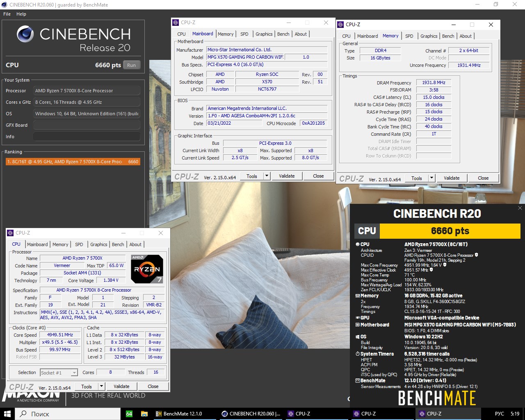Select the SPD tab in the Memory CPU-Z window
Screen dimensions: 525x420
pyautogui.click(x=409, y=36)
